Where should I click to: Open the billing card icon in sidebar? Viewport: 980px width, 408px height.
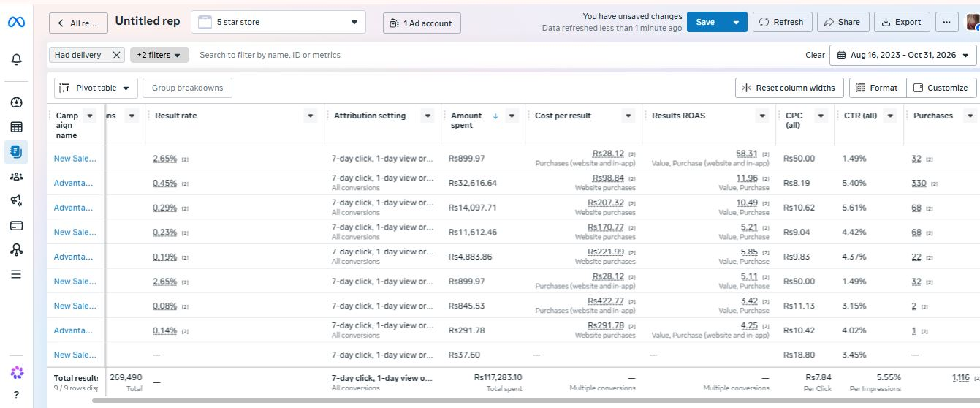pos(16,225)
